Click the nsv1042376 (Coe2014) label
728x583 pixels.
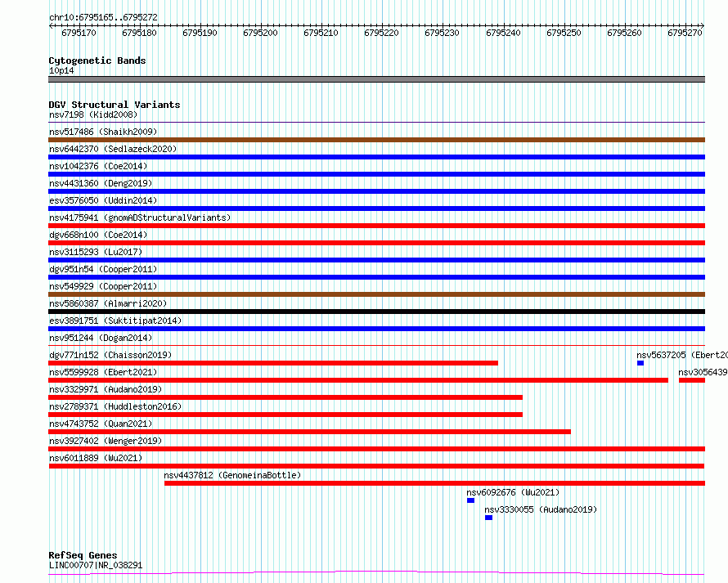tap(98, 166)
